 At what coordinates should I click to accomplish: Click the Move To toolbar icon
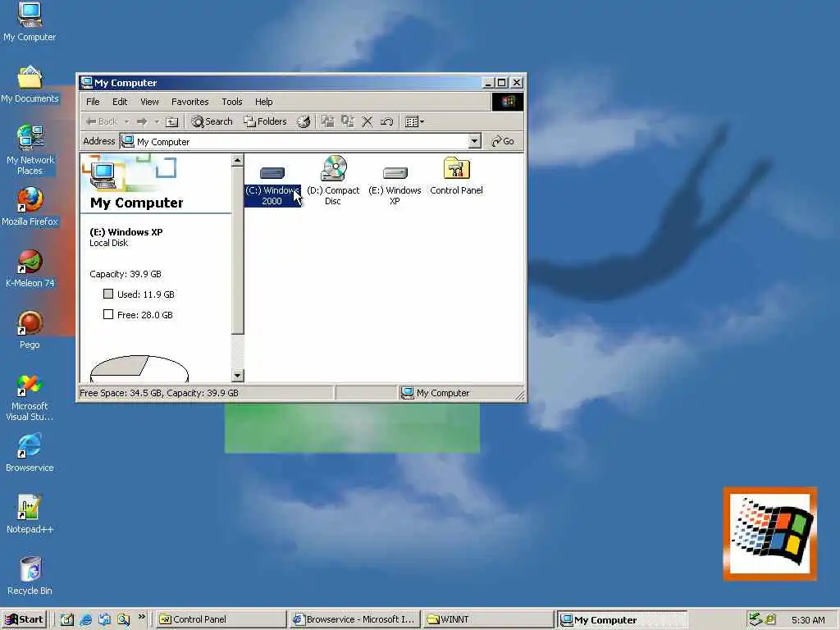point(327,121)
